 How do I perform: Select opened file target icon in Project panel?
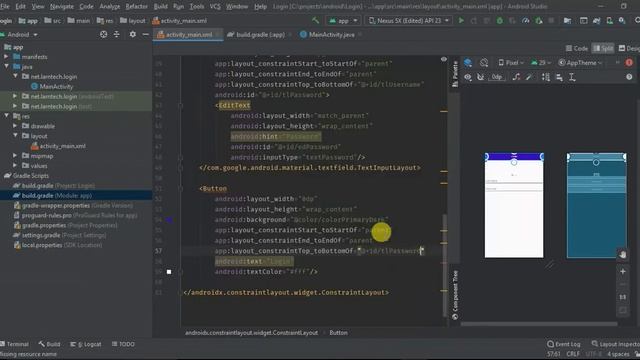[104, 35]
